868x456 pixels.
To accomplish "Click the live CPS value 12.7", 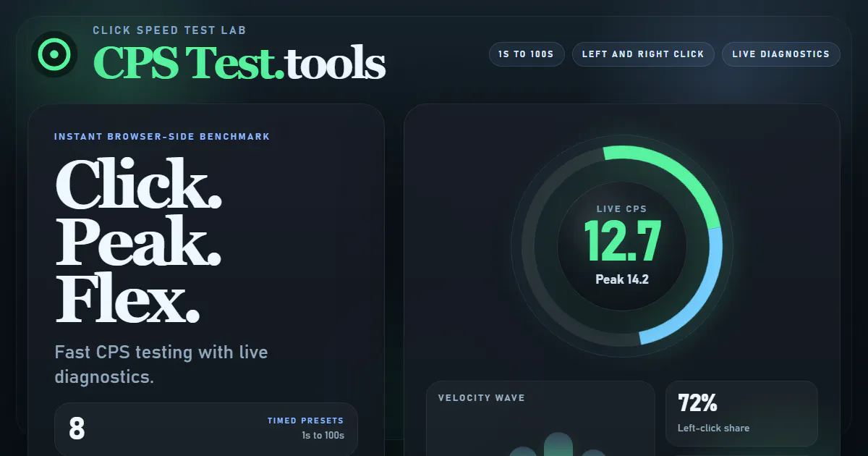I will (x=622, y=241).
